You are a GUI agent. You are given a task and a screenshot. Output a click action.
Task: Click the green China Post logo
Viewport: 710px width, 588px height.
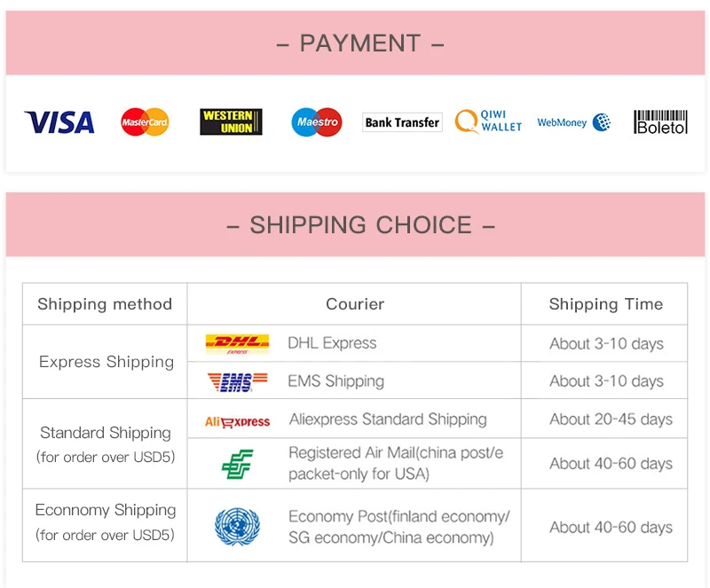(237, 464)
